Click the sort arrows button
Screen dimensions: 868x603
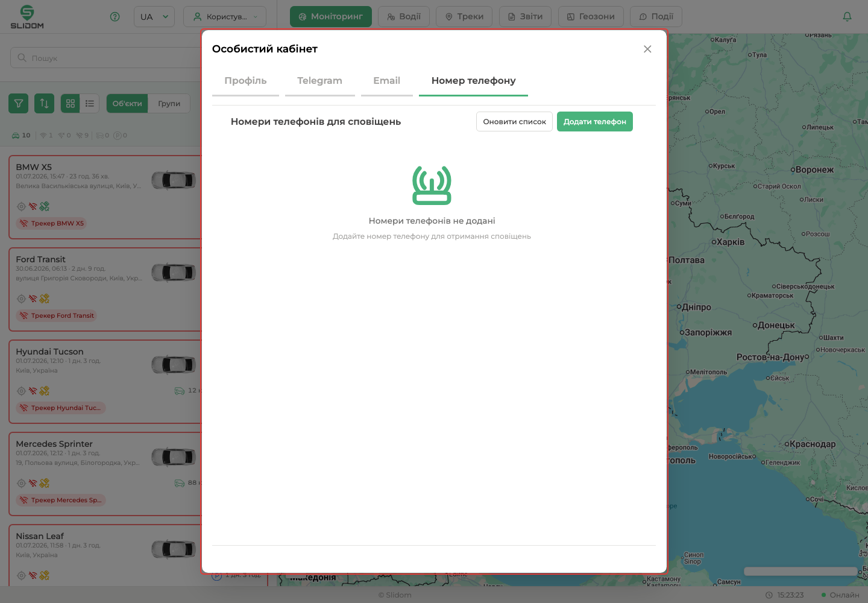coord(45,104)
